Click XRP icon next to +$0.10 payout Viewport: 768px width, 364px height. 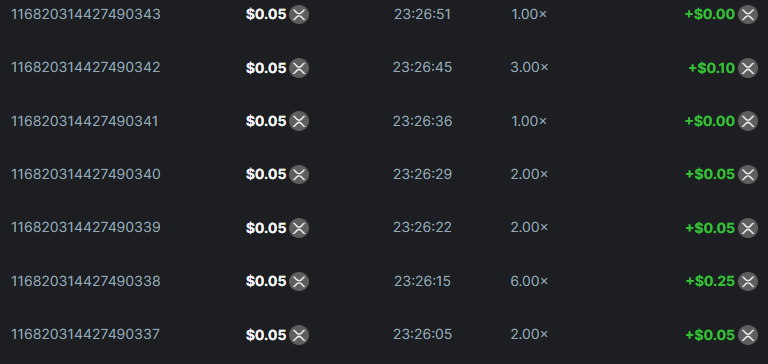tap(747, 68)
